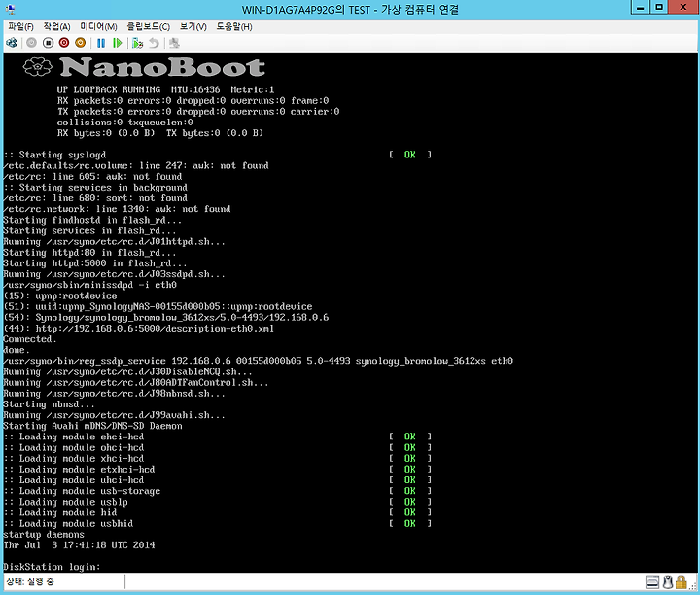This screenshot has width=700, height=595.
Task: Click 'Thr Jul 3 17:41:18 UTC 2014' line
Action: pos(79,545)
